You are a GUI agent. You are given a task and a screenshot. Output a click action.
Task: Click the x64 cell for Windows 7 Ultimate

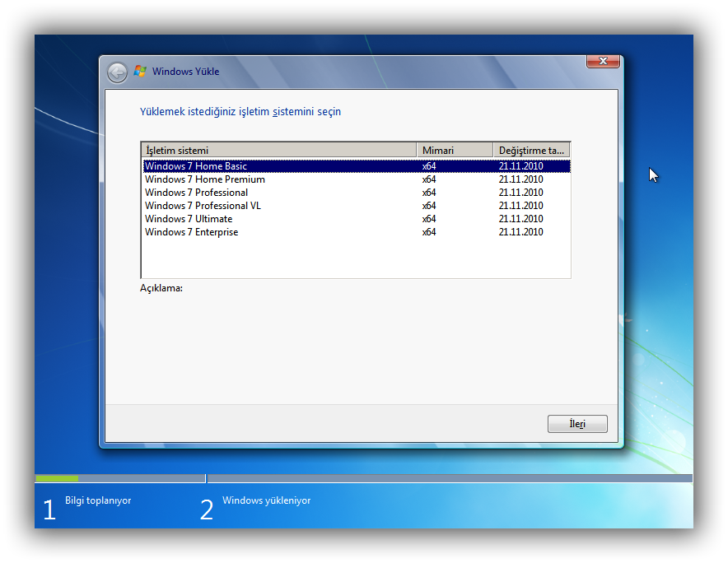click(429, 219)
